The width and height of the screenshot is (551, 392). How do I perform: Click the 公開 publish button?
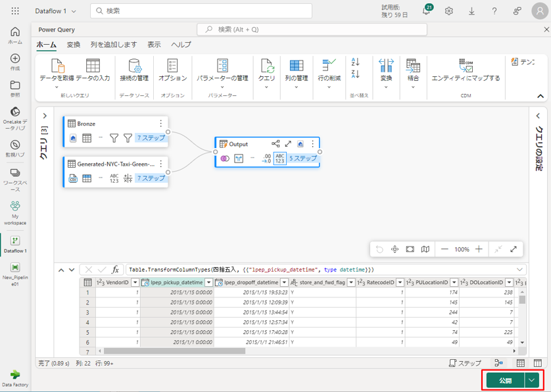pos(505,380)
